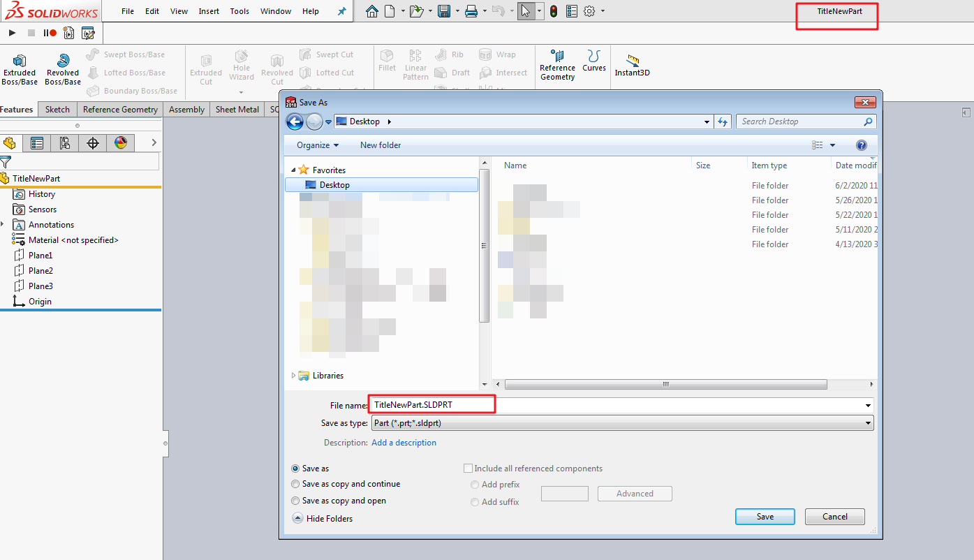The width and height of the screenshot is (974, 560).
Task: Select Desktop in the Favorites list
Action: 381,185
